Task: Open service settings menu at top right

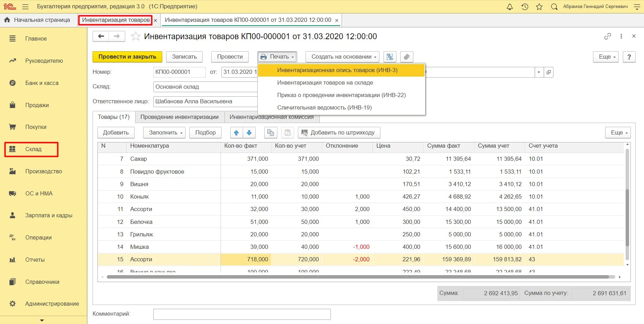Action: point(637,7)
